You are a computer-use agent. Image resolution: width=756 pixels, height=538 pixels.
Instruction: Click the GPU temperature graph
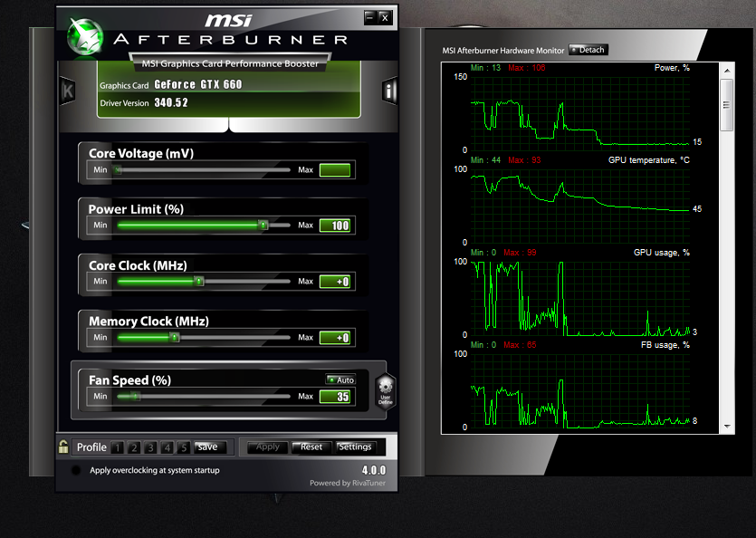tap(580, 206)
